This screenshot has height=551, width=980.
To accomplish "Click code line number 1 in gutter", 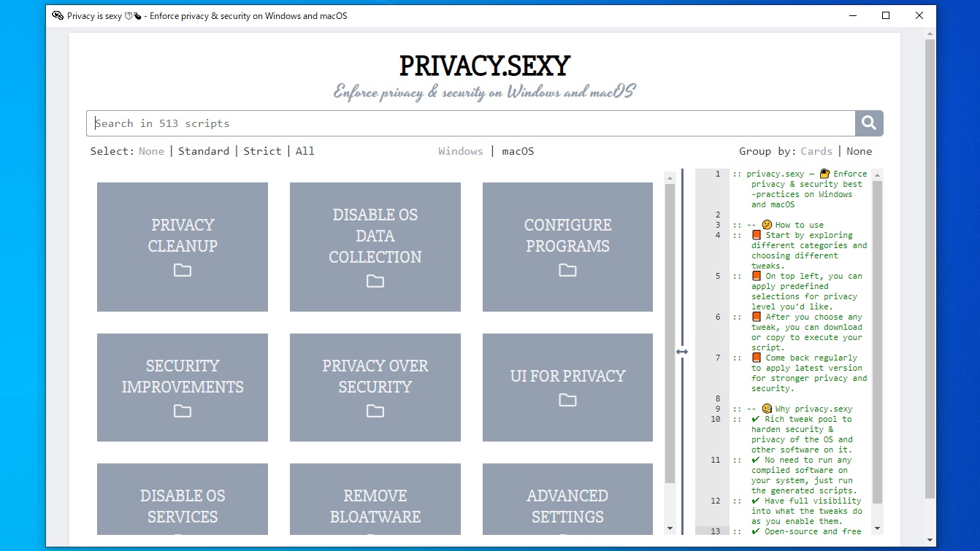I will (718, 174).
